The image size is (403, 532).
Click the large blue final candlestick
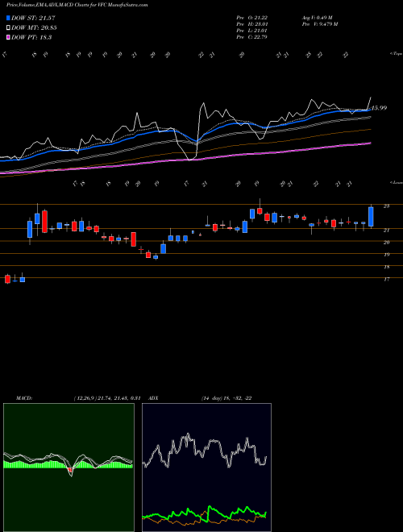(371, 217)
